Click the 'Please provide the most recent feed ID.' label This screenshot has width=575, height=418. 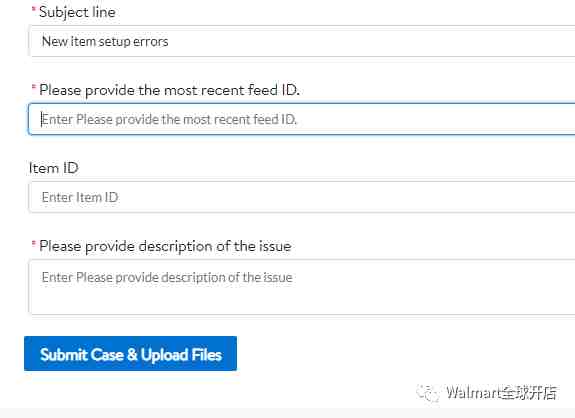(169, 90)
